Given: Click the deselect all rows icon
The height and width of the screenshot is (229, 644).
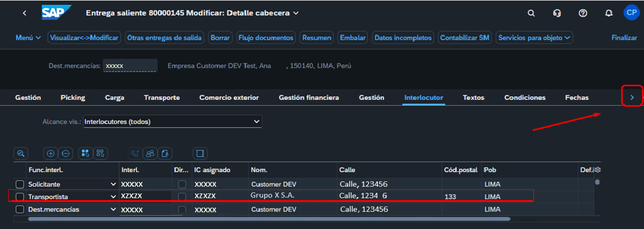Looking at the screenshot, I should coord(100,154).
